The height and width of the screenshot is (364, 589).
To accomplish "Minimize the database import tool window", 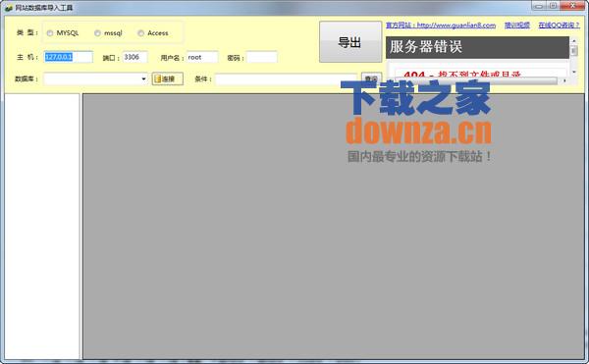I will (538, 6).
